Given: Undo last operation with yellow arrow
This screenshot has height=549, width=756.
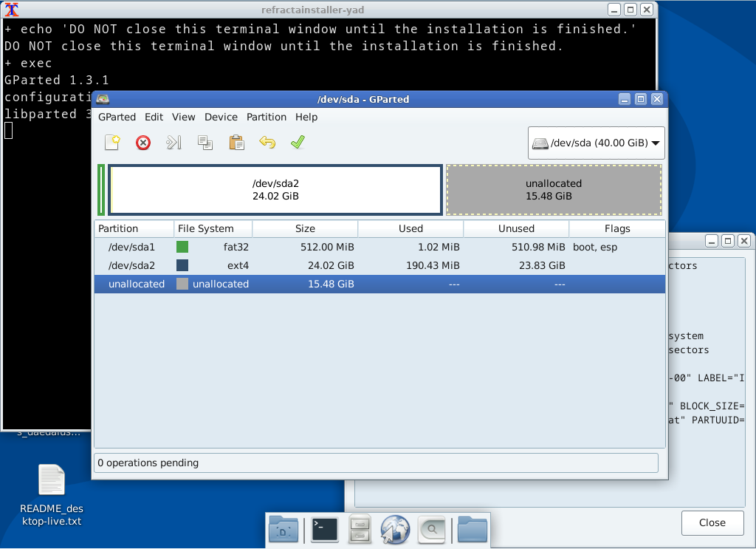Looking at the screenshot, I should pos(267,143).
